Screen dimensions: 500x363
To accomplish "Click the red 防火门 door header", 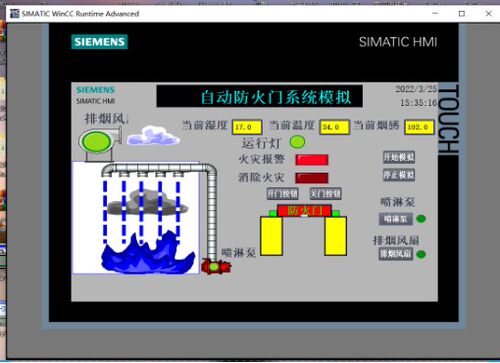I will (304, 211).
